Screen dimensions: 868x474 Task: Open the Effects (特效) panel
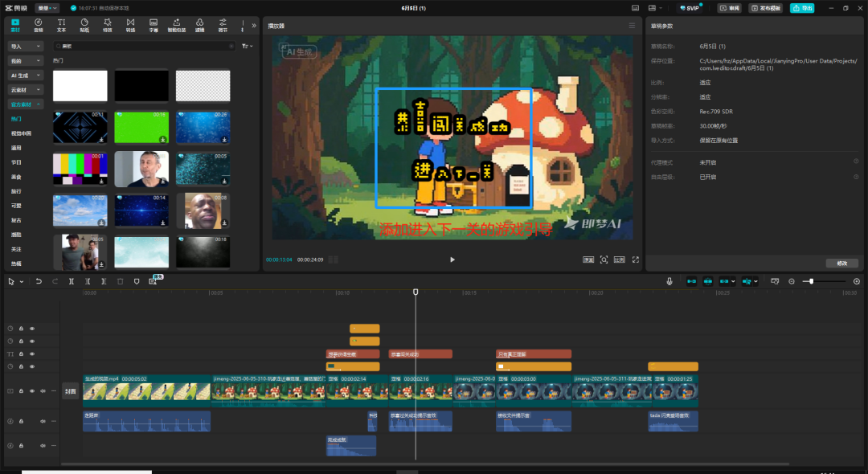click(108, 25)
